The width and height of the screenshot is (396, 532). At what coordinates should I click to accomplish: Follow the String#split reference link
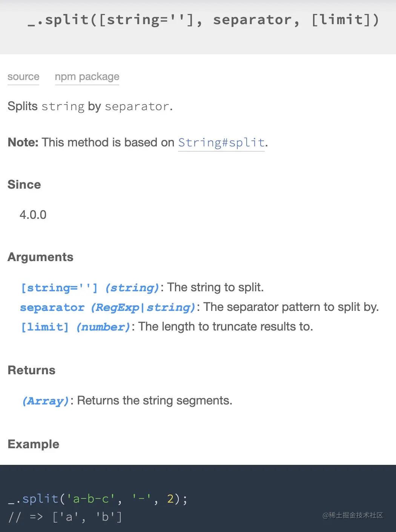(221, 143)
